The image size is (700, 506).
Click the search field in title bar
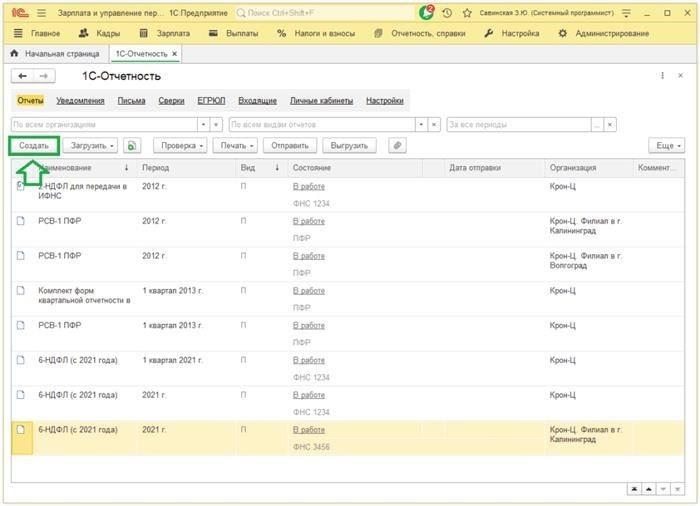(325, 13)
